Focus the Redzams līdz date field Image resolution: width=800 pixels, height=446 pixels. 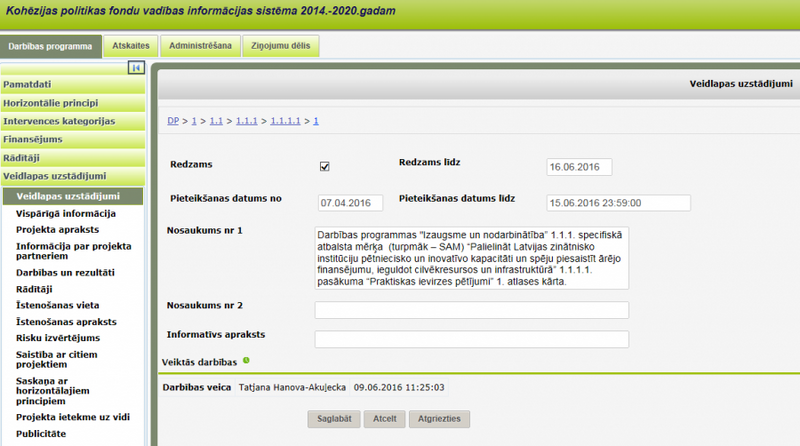579,167
